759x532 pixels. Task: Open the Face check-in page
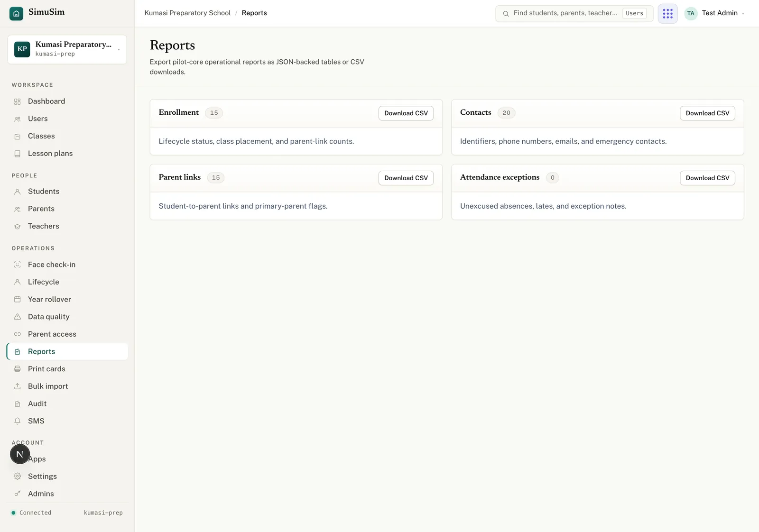point(67,265)
